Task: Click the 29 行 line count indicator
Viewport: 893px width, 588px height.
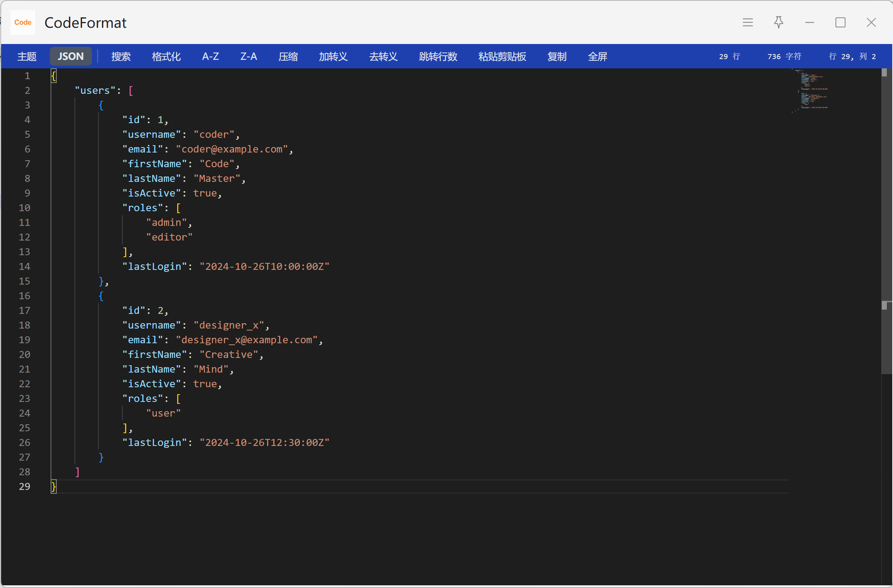Action: pos(729,56)
